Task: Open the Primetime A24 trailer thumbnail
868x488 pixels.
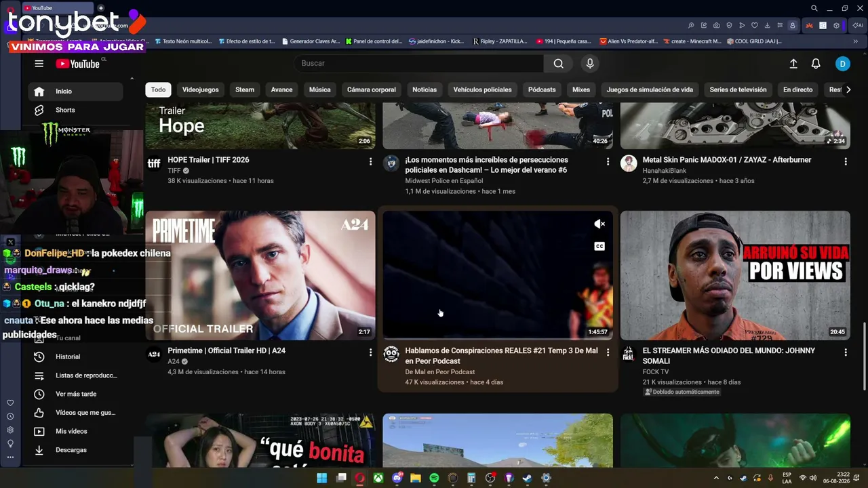Action: [x=260, y=275]
